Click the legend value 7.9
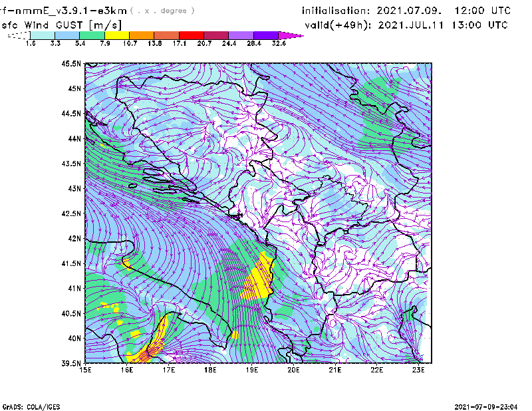This screenshot has height=411, width=532. pyautogui.click(x=105, y=43)
